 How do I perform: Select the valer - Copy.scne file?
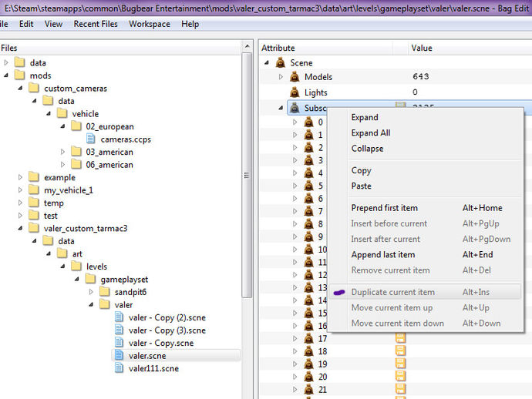(x=161, y=343)
